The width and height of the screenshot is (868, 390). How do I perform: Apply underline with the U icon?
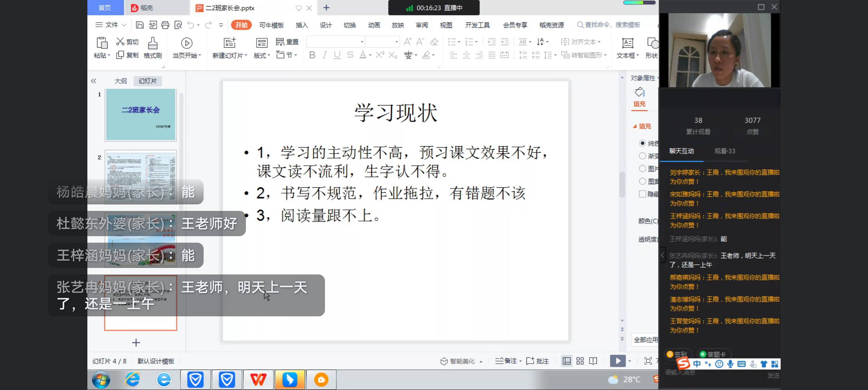(337, 55)
